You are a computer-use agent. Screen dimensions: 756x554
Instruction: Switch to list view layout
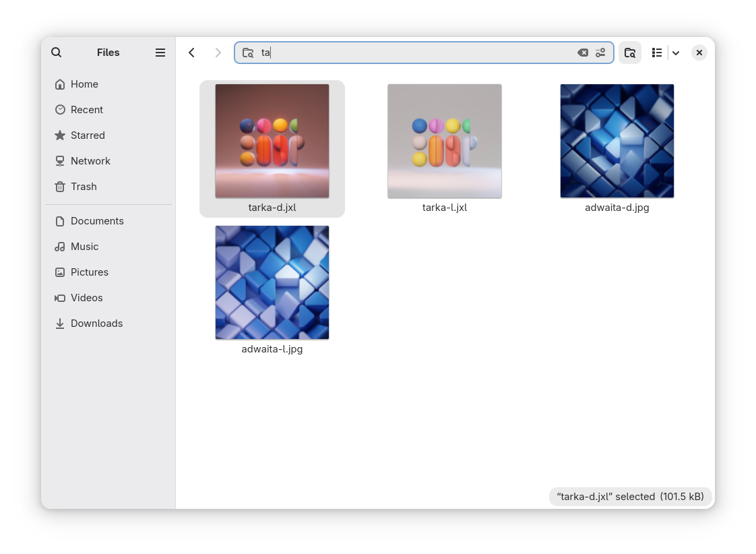[657, 53]
